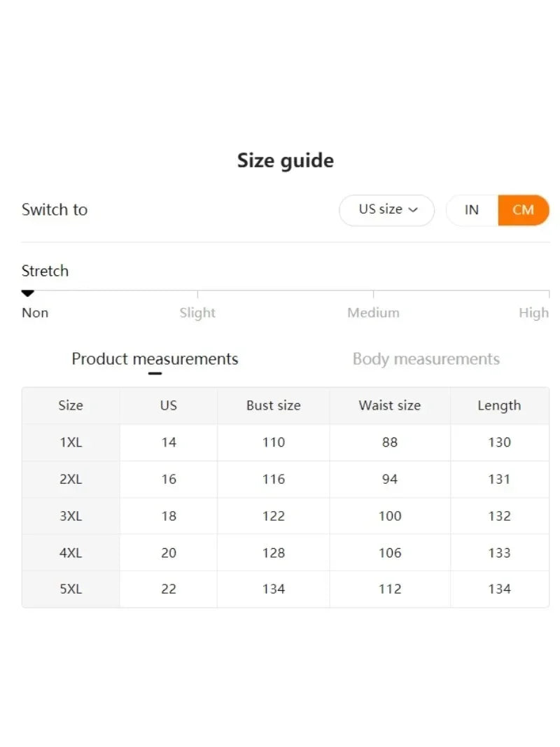Image resolution: width=560 pixels, height=747 pixels.
Task: Open the US size dropdown
Action: 386,210
